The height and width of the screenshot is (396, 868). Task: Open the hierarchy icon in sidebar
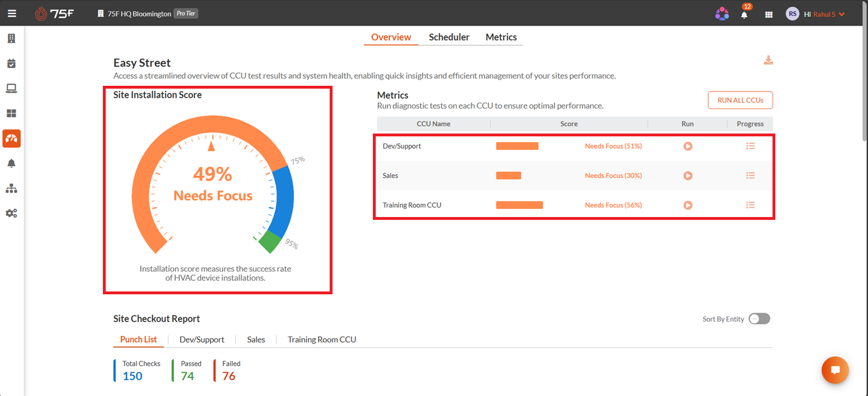pyautogui.click(x=11, y=189)
